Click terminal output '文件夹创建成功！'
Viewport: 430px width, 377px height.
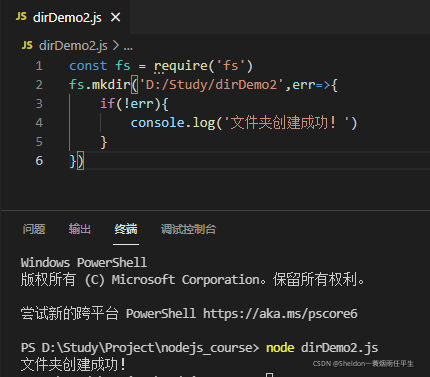tap(73, 364)
